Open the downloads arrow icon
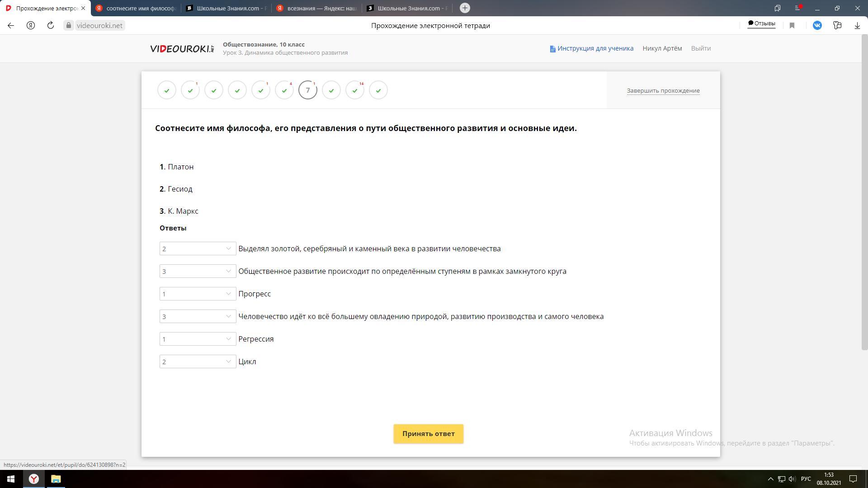The height and width of the screenshot is (488, 868). [x=857, y=25]
